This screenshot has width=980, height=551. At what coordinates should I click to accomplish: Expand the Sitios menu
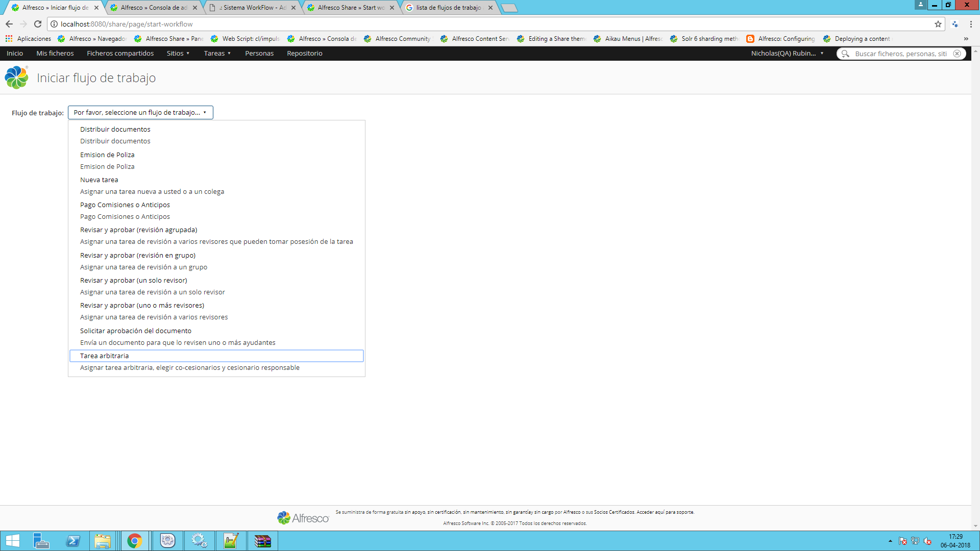178,53
